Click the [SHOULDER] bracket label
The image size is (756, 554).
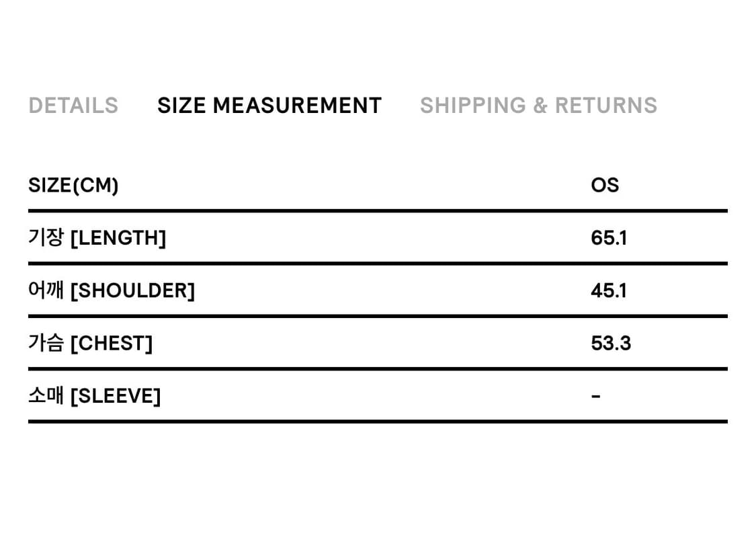pos(132,291)
